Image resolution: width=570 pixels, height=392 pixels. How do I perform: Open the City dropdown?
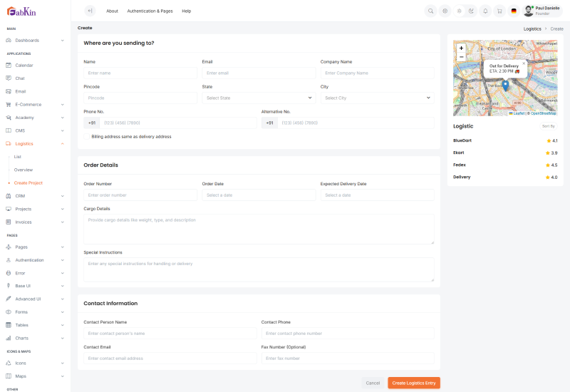[x=377, y=98]
